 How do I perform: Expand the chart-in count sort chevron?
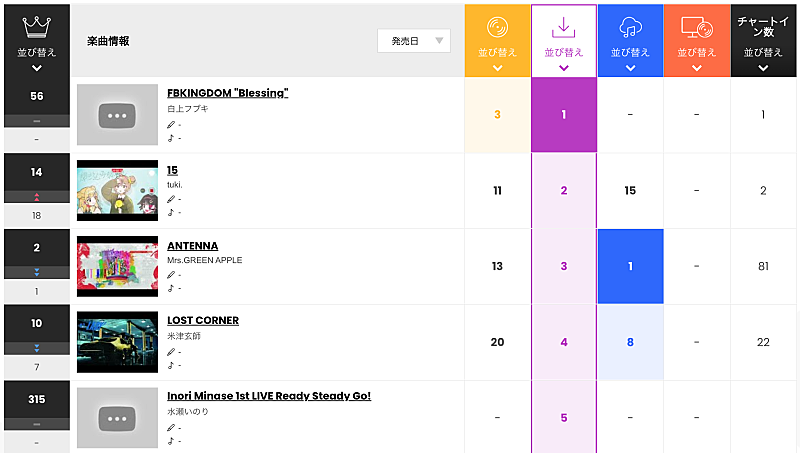click(764, 68)
